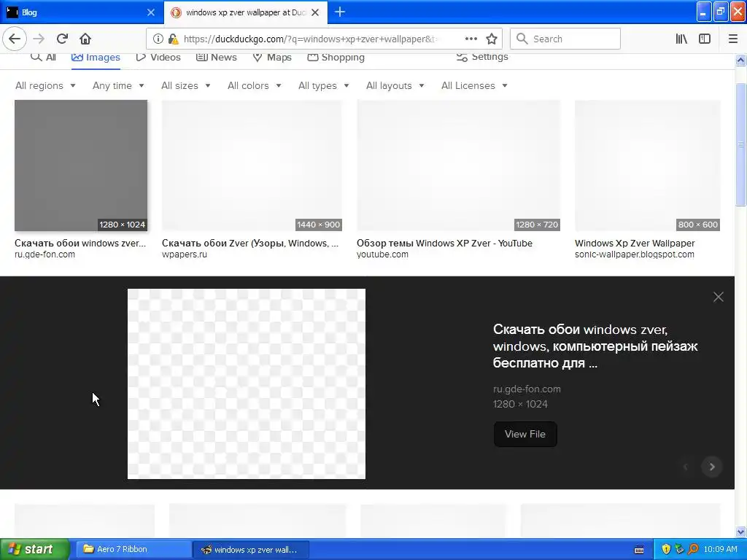Open the 800 × 600 thumbnail result
This screenshot has height=560, width=747.
tap(648, 166)
